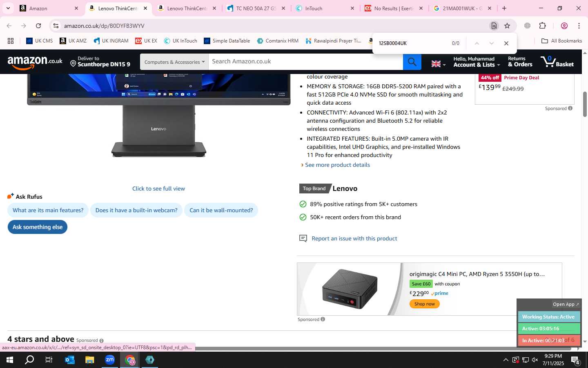Switch to the 21MA001WUK Google tab
Image resolution: width=588 pixels, height=368 pixels.
click(x=463, y=8)
